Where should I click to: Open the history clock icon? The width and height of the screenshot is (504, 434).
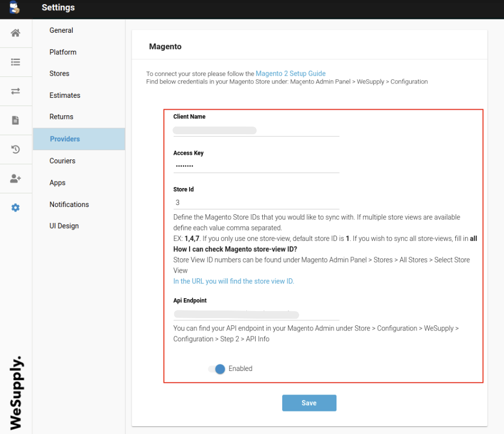(15, 149)
